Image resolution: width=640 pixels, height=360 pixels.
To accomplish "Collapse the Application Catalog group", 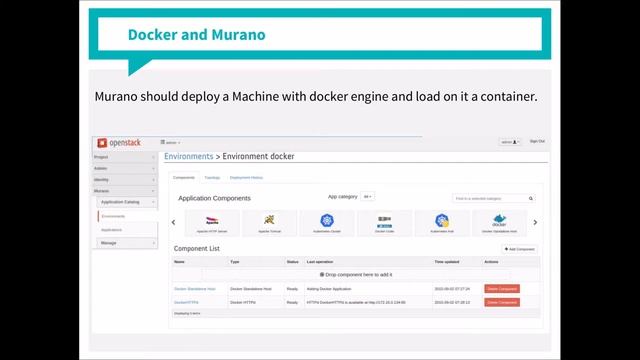I will click(127, 202).
